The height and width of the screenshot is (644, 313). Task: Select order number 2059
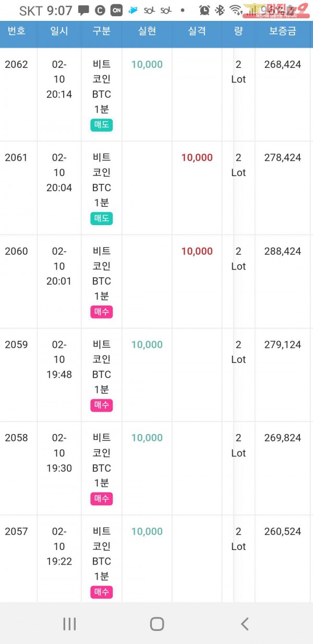(x=16, y=345)
